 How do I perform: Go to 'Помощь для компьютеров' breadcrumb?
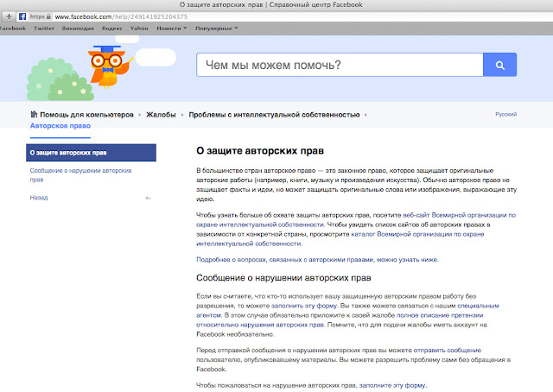point(86,115)
